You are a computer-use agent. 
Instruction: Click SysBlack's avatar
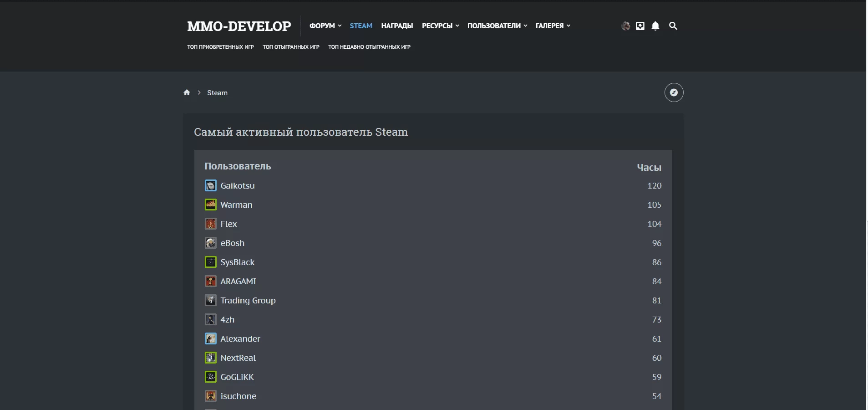[211, 262]
